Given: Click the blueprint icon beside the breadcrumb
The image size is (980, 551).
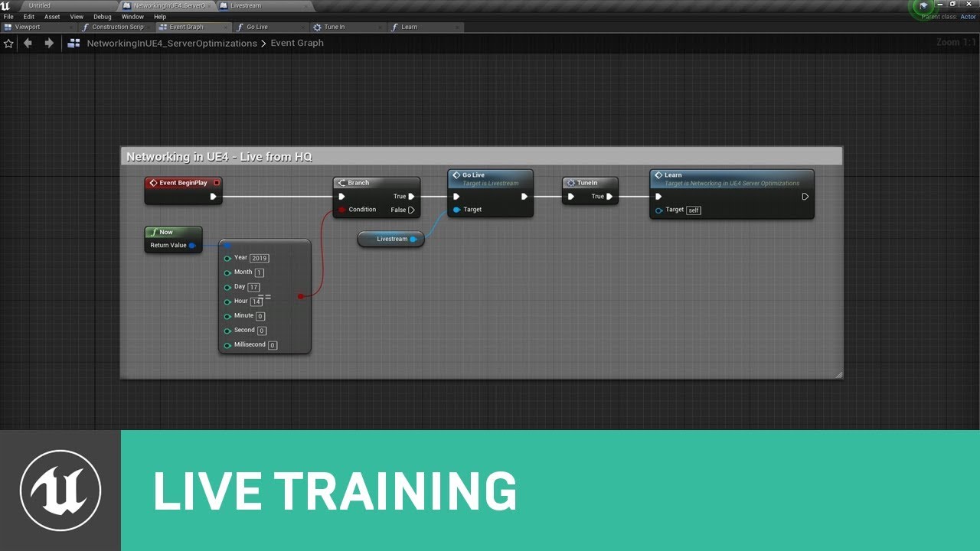Looking at the screenshot, I should [x=73, y=44].
